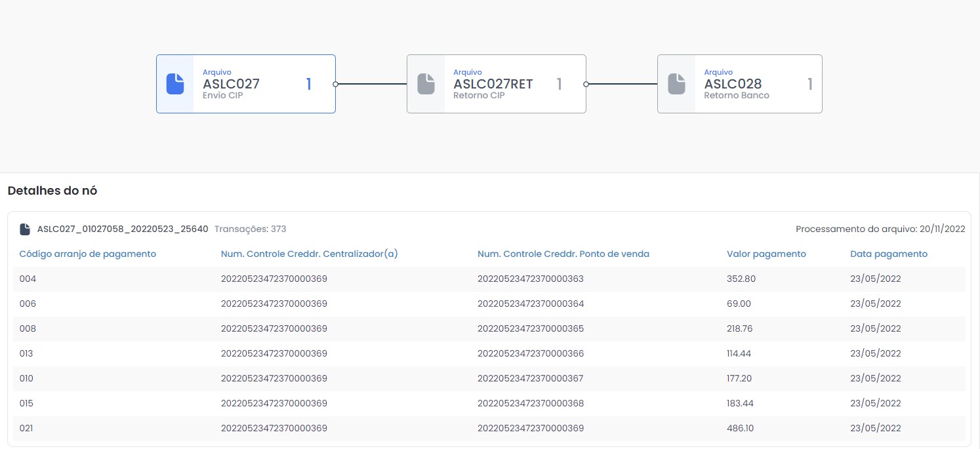Screen dimensions: 980x449
Task: Click row with payment value 486.10
Action: (489, 428)
